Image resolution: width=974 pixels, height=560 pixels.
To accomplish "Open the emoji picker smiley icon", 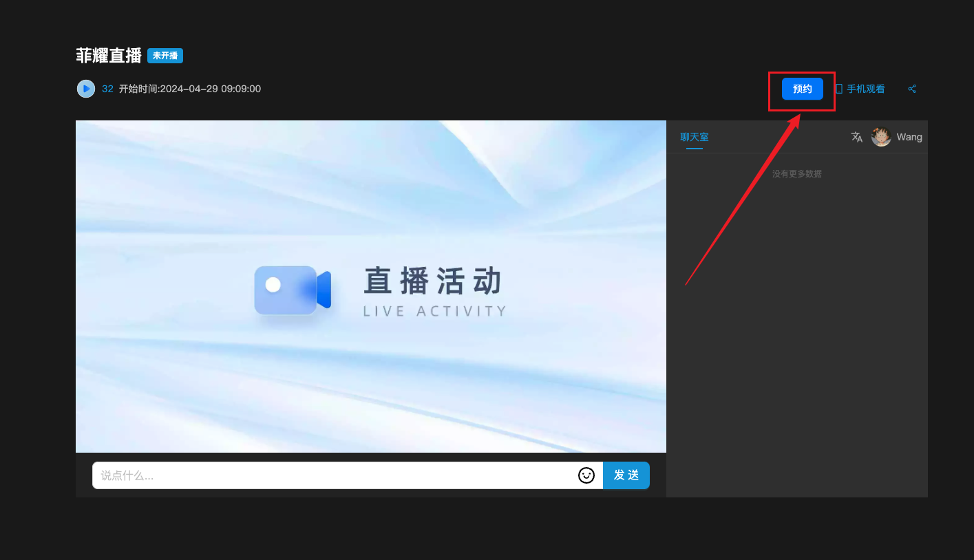I will point(586,475).
